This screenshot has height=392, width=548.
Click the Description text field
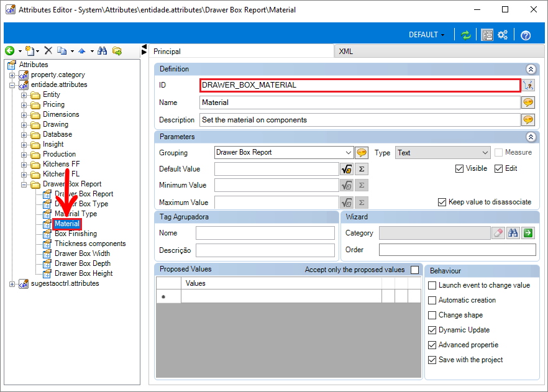tap(360, 120)
